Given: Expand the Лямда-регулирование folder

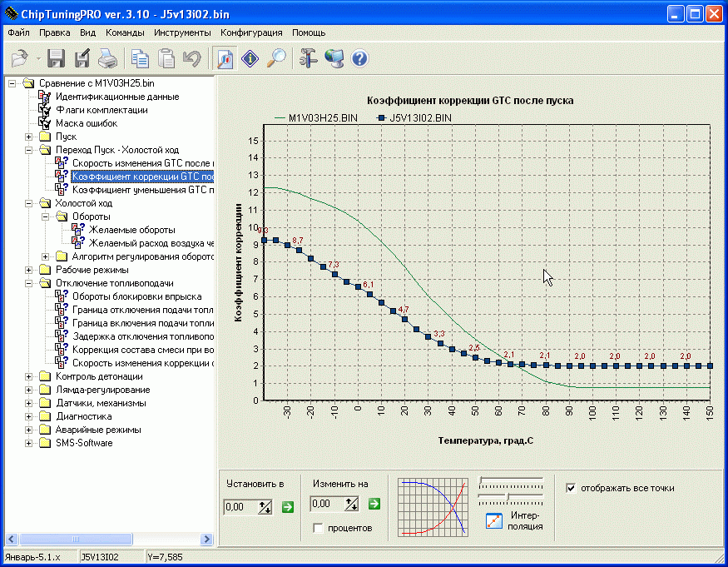Looking at the screenshot, I should 29,390.
